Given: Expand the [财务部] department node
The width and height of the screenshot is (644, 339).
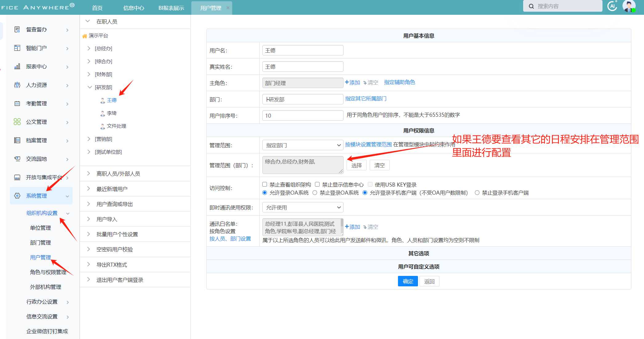Looking at the screenshot, I should (89, 74).
